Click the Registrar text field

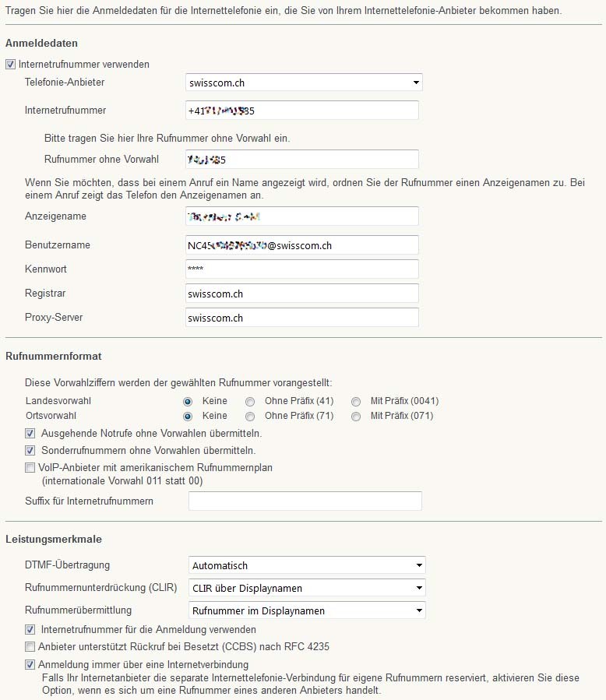pyautogui.click(x=301, y=294)
